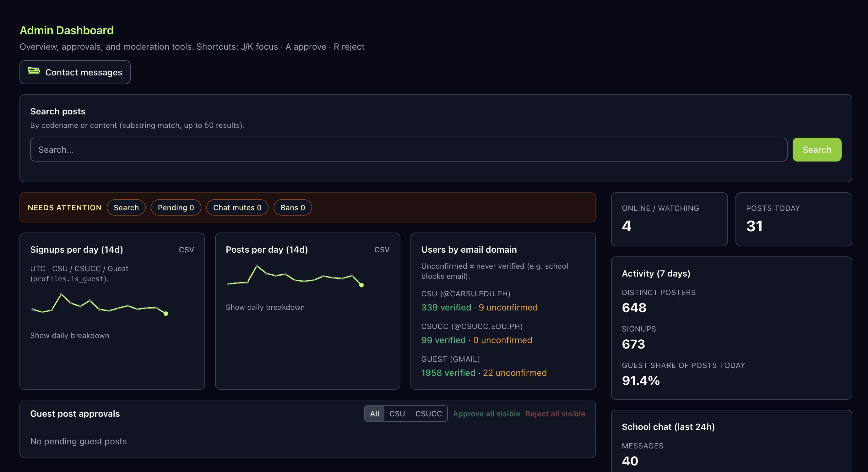Click the green Search button
The width and height of the screenshot is (868, 472).
point(817,149)
